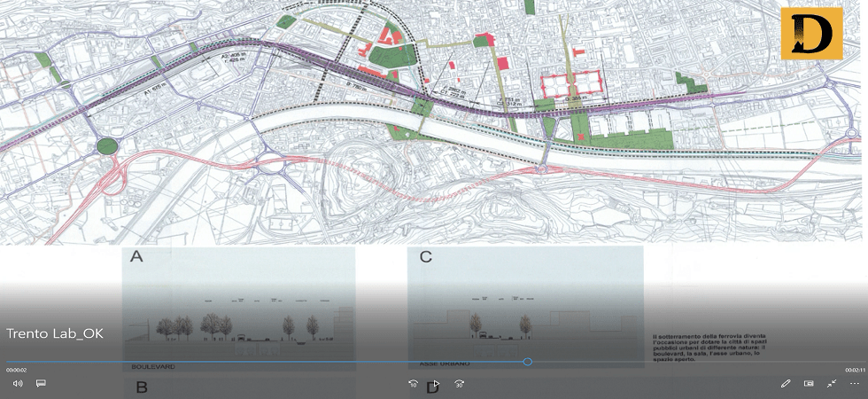Open the more options ellipsis menu
The height and width of the screenshot is (399, 868).
[855, 383]
